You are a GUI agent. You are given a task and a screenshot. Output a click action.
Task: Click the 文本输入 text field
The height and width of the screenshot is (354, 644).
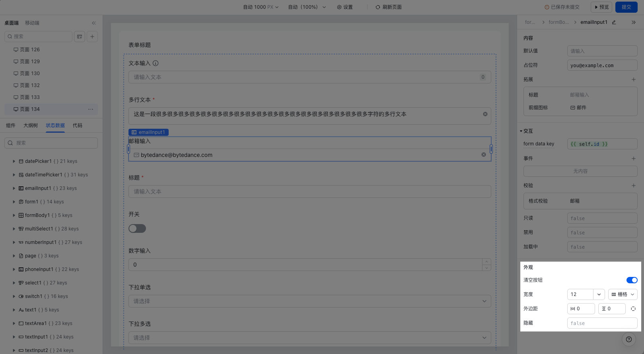click(309, 77)
